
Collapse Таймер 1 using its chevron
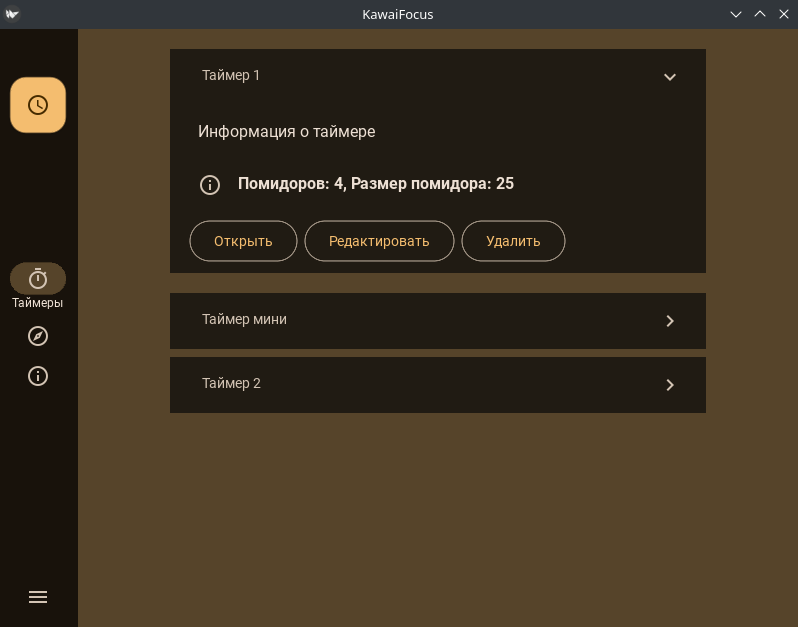coord(670,77)
